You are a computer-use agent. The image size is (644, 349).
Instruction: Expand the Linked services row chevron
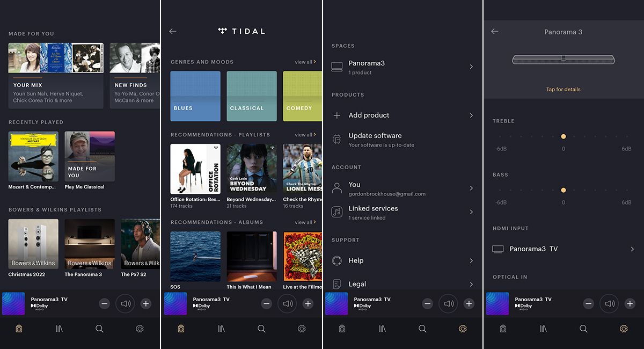471,212
